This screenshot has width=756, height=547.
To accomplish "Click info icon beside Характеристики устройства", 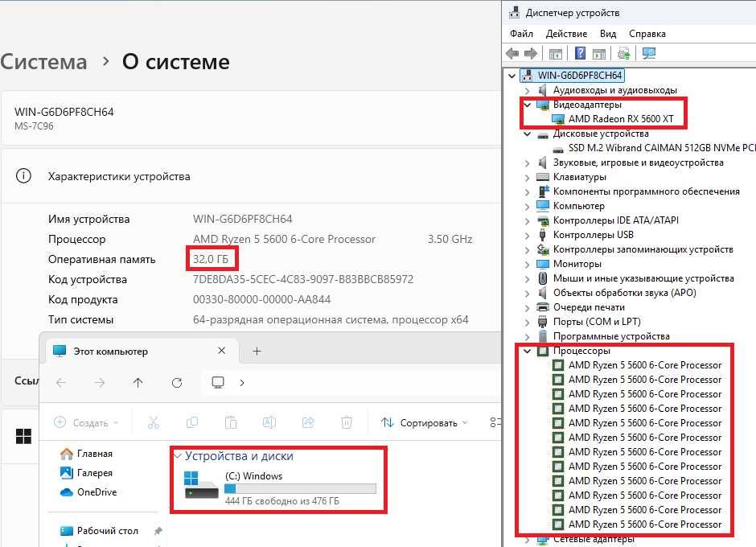I will point(23,176).
